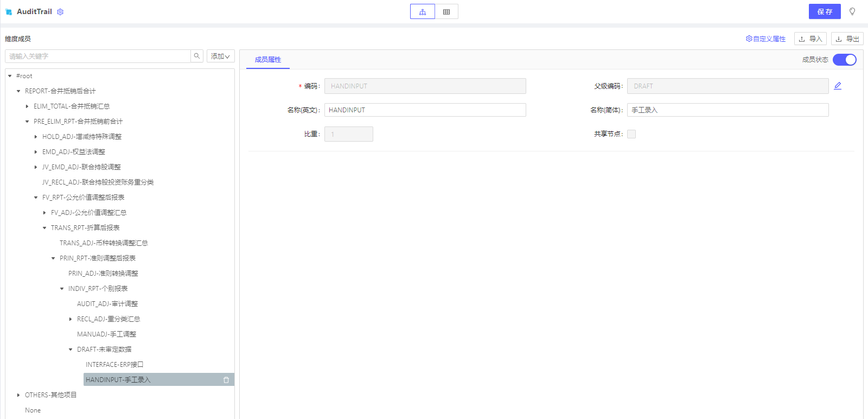The width and height of the screenshot is (868, 419).
Task: Select INTERFACE-ERP接口 tree item
Action: (114, 365)
